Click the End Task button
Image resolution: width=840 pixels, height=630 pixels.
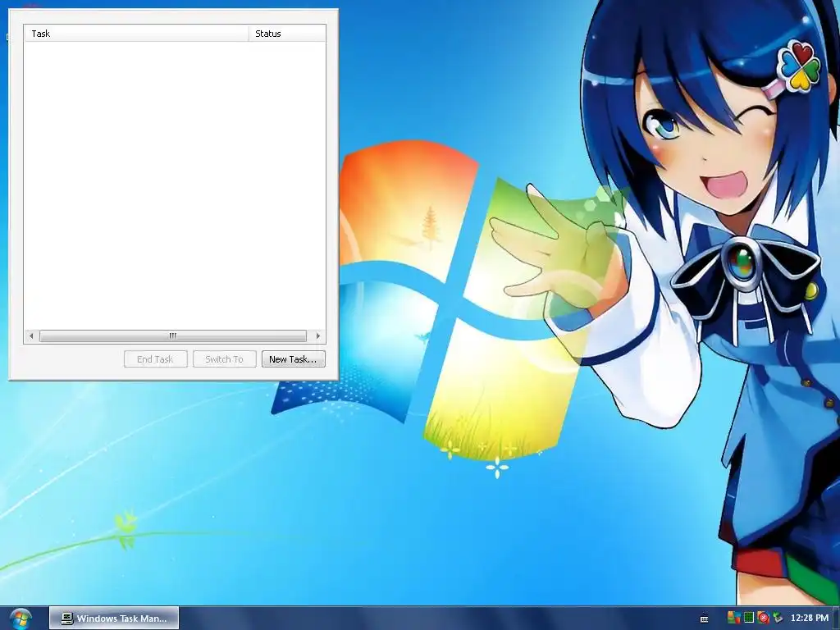click(x=155, y=359)
